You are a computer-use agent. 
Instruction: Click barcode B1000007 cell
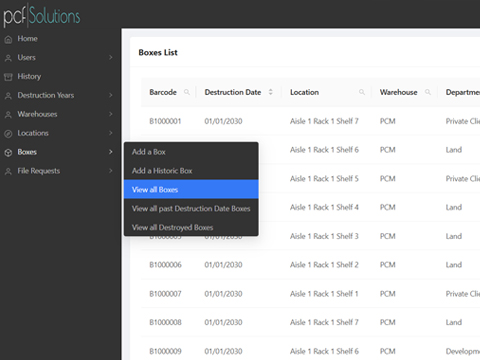[165, 294]
